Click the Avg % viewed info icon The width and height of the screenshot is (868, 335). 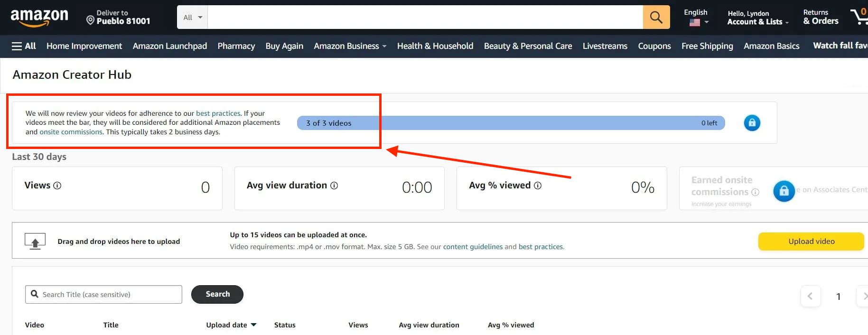pyautogui.click(x=538, y=186)
